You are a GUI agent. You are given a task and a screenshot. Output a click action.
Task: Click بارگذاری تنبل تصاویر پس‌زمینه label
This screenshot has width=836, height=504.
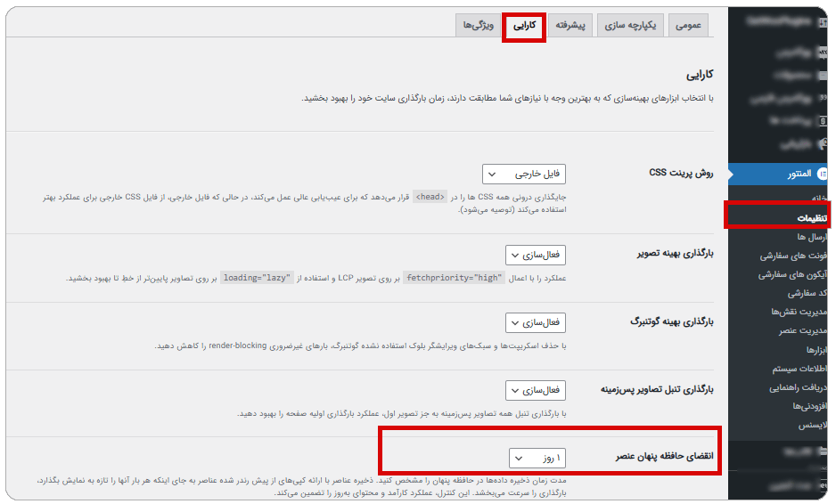tap(657, 389)
